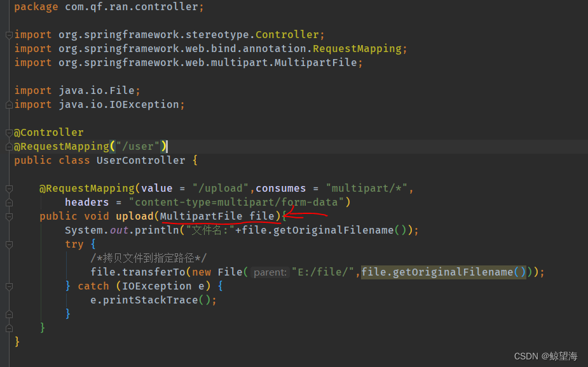Click the highlighted file.getOriginalFilename() argument
The width and height of the screenshot is (588, 367).
pyautogui.click(x=444, y=272)
